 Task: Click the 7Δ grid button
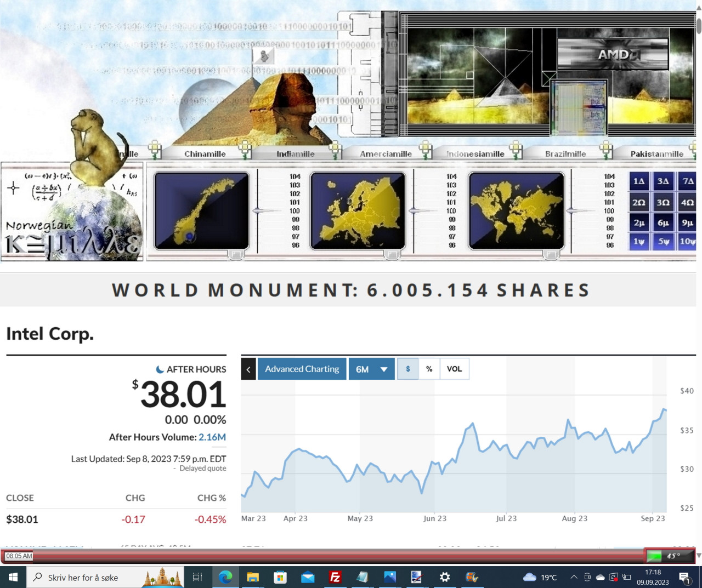click(x=688, y=181)
